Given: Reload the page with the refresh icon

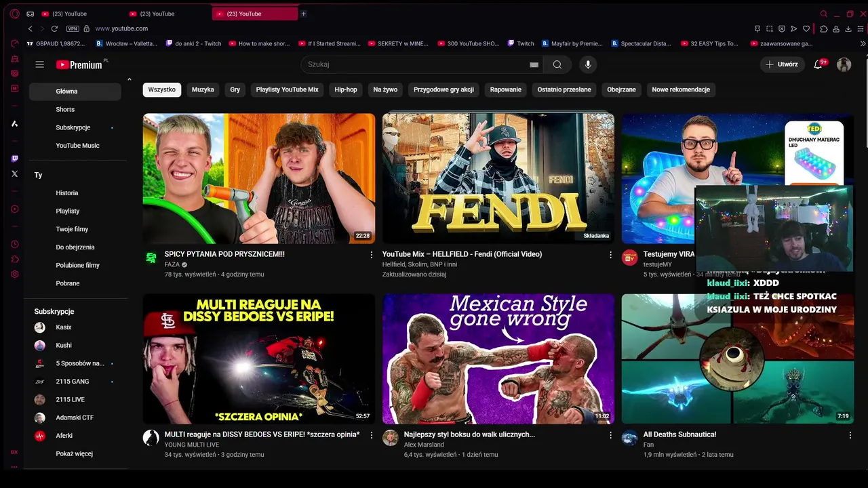Looking at the screenshot, I should (x=54, y=28).
